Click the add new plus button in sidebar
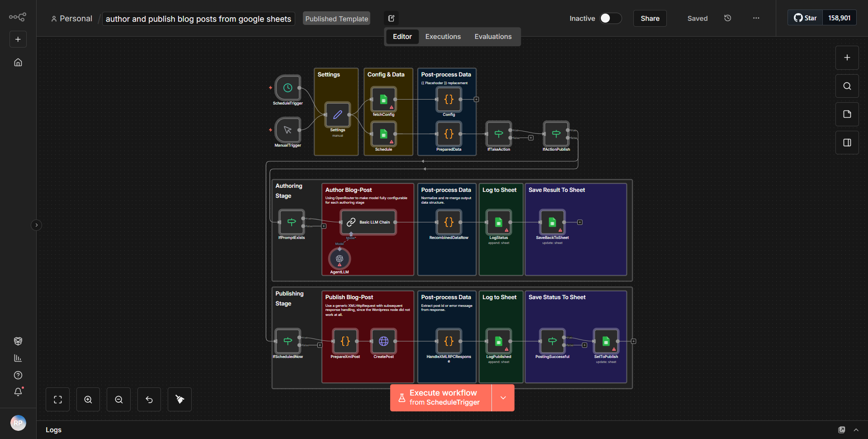 pyautogui.click(x=18, y=39)
